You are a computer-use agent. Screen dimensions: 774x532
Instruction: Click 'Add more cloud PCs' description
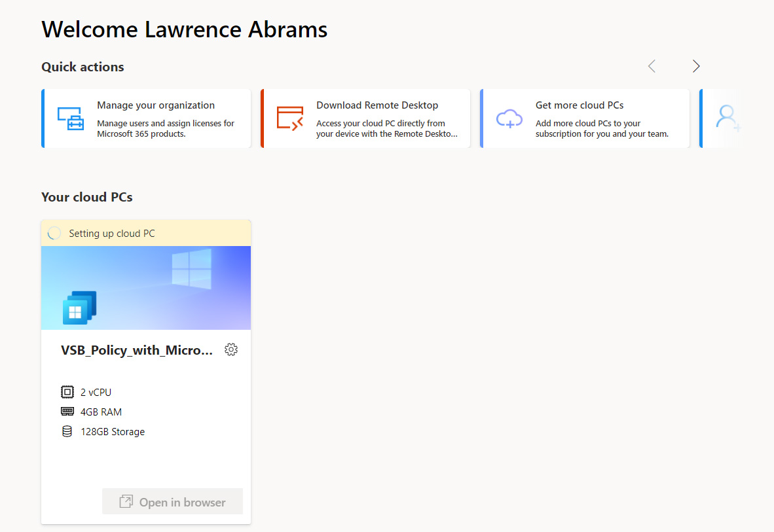(602, 128)
